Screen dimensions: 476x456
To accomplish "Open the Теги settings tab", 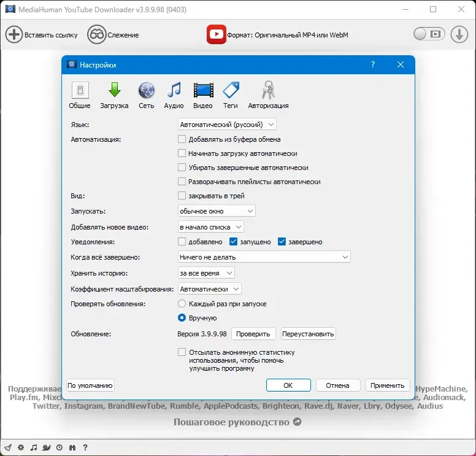I will click(x=231, y=95).
